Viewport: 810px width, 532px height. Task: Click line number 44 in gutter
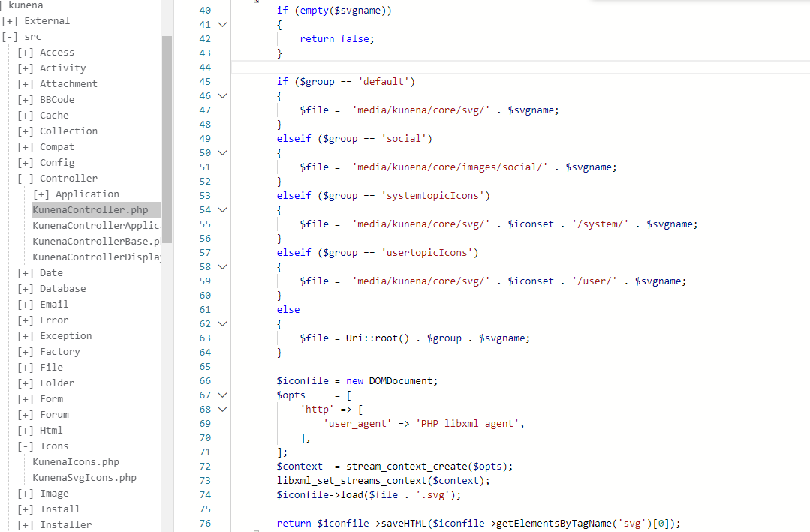(x=205, y=67)
